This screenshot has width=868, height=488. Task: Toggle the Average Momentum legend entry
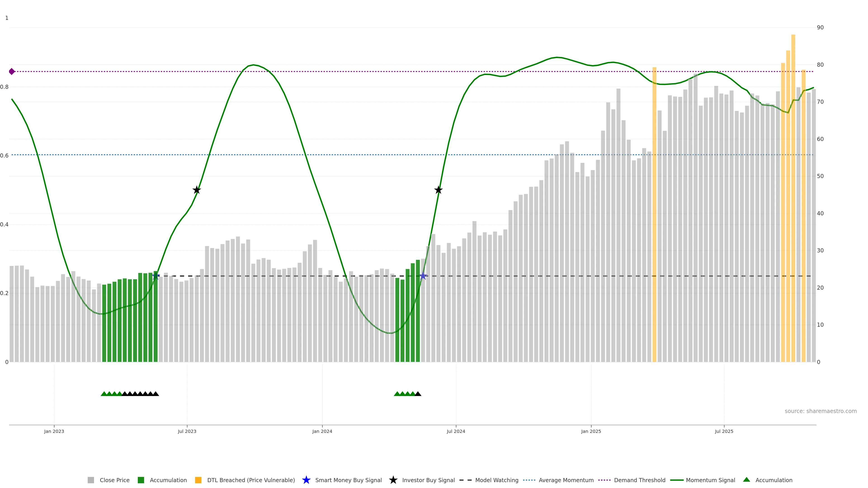[566, 480]
